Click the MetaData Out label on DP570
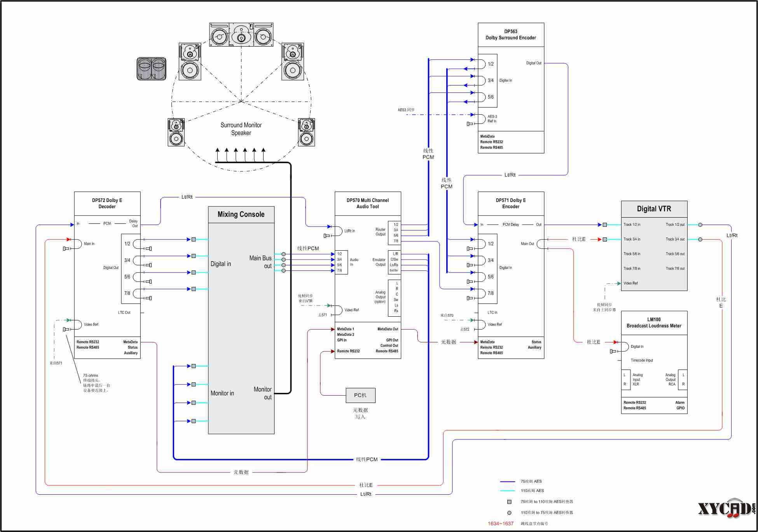Viewport: 758px width, 532px height. pyautogui.click(x=388, y=329)
